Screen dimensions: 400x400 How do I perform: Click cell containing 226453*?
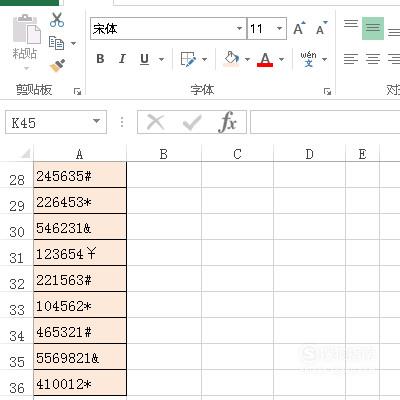pyautogui.click(x=80, y=201)
